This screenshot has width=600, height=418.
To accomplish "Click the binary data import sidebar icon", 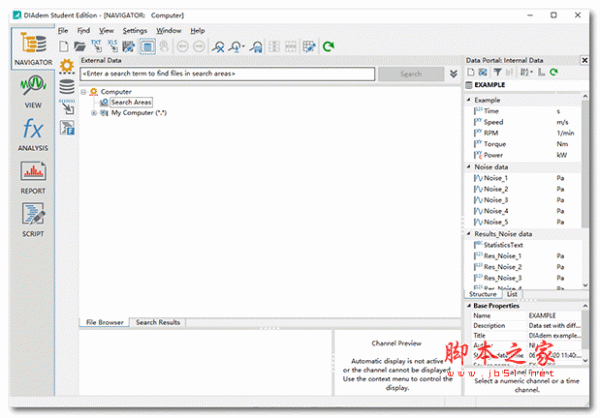I will [x=67, y=107].
